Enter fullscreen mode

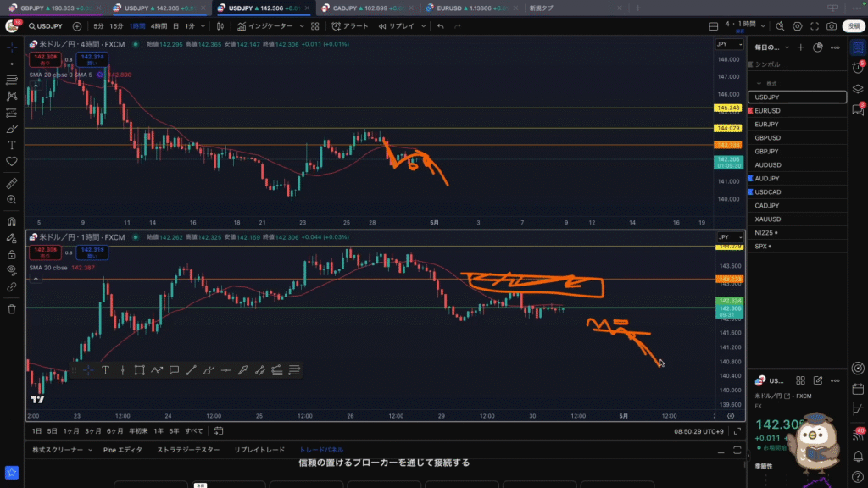click(x=815, y=26)
